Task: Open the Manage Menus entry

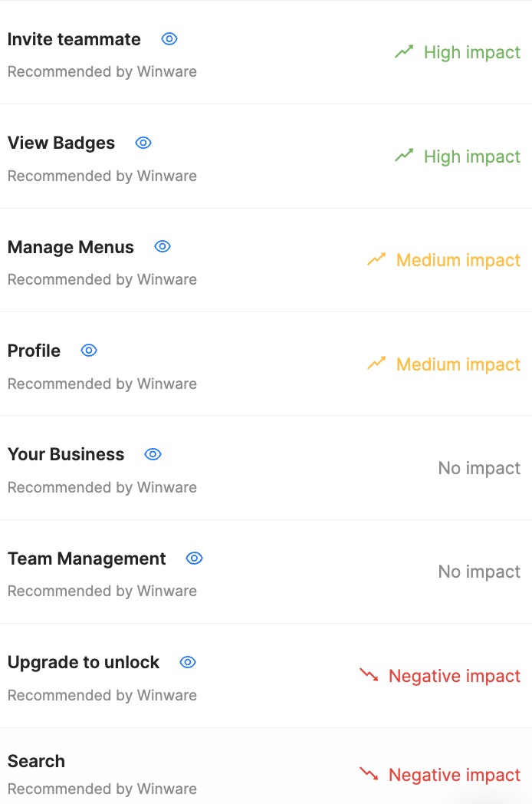Action: [71, 247]
